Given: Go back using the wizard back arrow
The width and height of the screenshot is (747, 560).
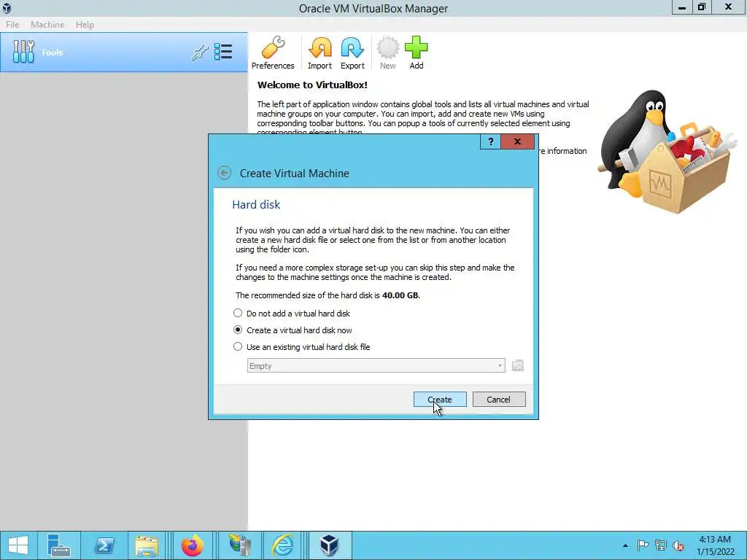Looking at the screenshot, I should pos(225,172).
